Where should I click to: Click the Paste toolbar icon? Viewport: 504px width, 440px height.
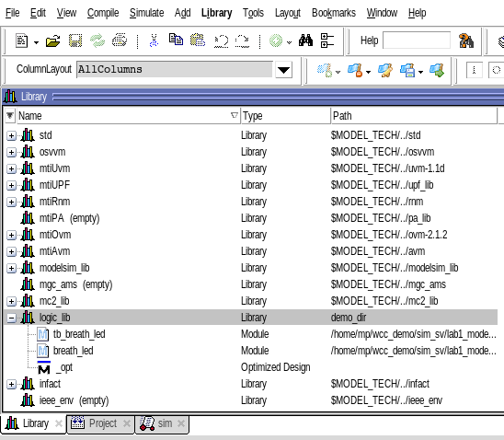tap(198, 41)
